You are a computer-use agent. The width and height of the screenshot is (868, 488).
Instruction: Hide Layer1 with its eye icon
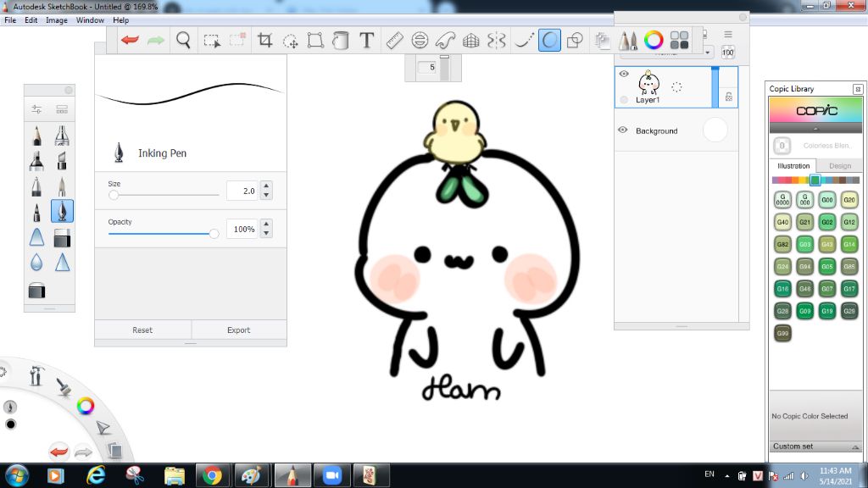coord(624,74)
